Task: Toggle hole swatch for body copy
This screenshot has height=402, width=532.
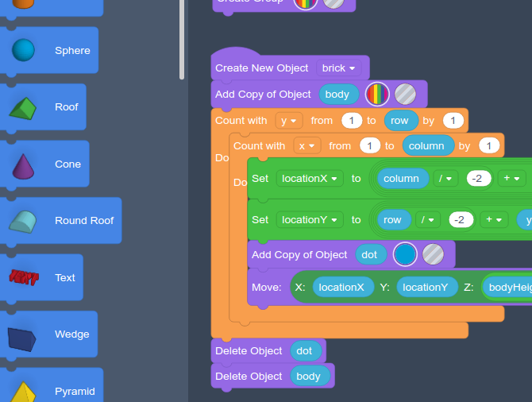Action: pos(405,94)
